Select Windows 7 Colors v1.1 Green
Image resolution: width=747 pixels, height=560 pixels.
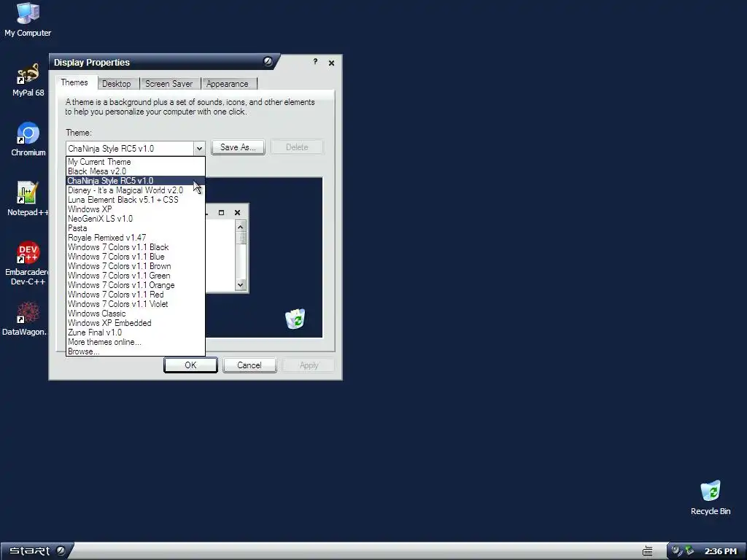coord(135,276)
